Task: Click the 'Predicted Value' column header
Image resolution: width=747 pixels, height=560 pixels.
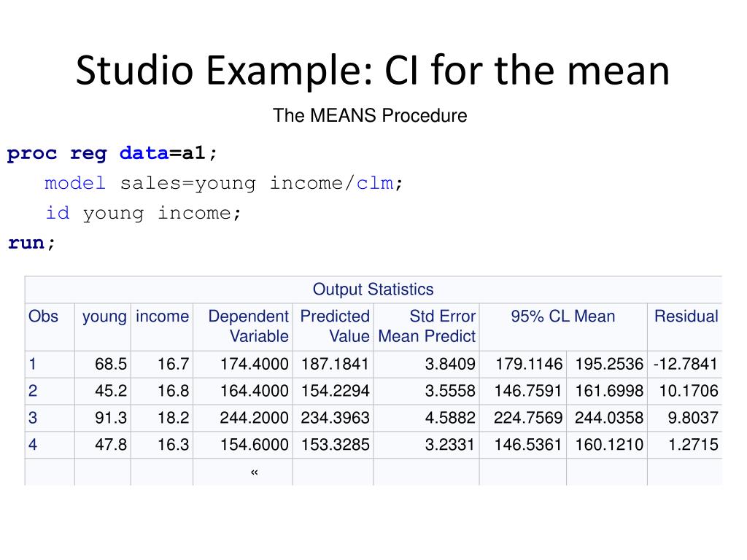Action: pyautogui.click(x=335, y=326)
